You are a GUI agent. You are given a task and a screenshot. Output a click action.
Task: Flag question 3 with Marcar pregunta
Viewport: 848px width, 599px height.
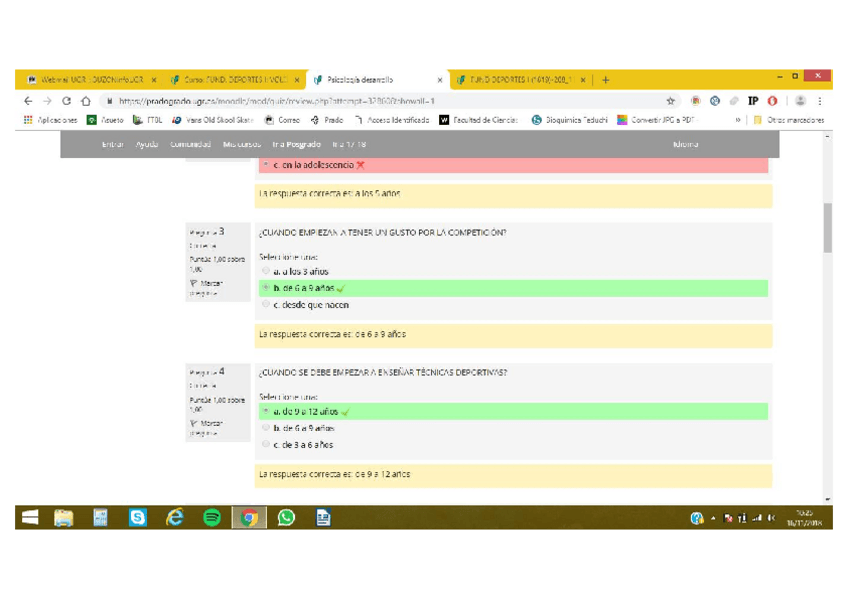pos(205,288)
